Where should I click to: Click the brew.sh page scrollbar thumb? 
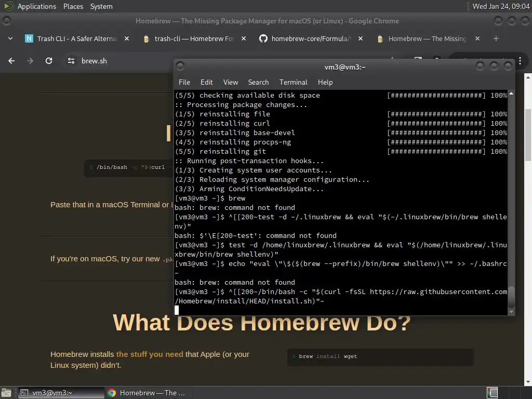528,135
